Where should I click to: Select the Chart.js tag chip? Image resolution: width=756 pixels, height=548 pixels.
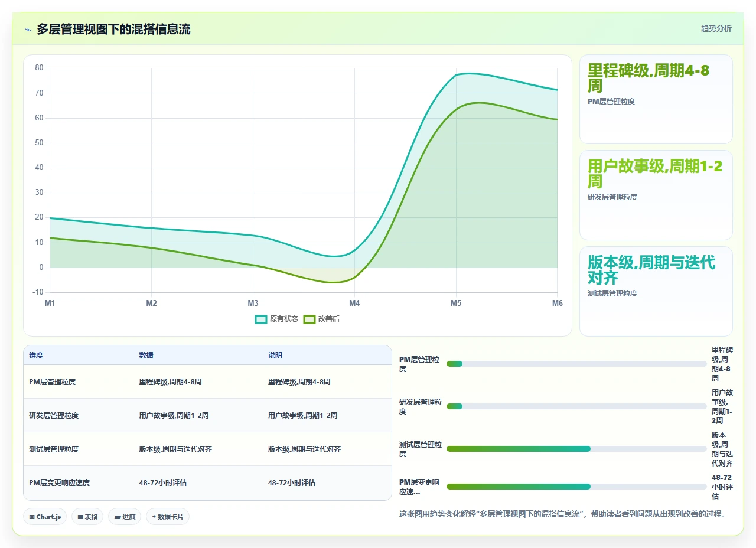[45, 517]
